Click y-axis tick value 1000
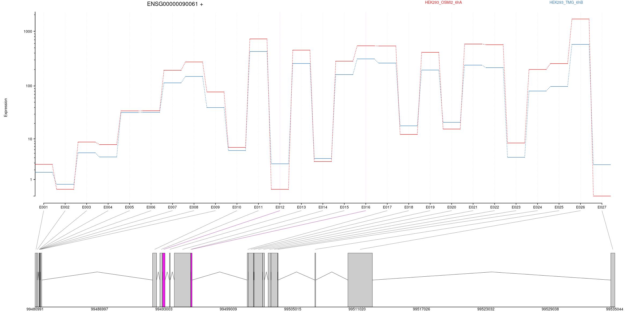Image resolution: width=644 pixels, height=322 pixels. click(28, 31)
